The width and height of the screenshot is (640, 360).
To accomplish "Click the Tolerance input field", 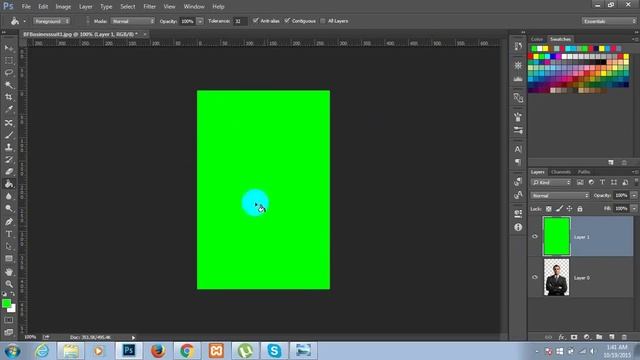I will tap(240, 21).
